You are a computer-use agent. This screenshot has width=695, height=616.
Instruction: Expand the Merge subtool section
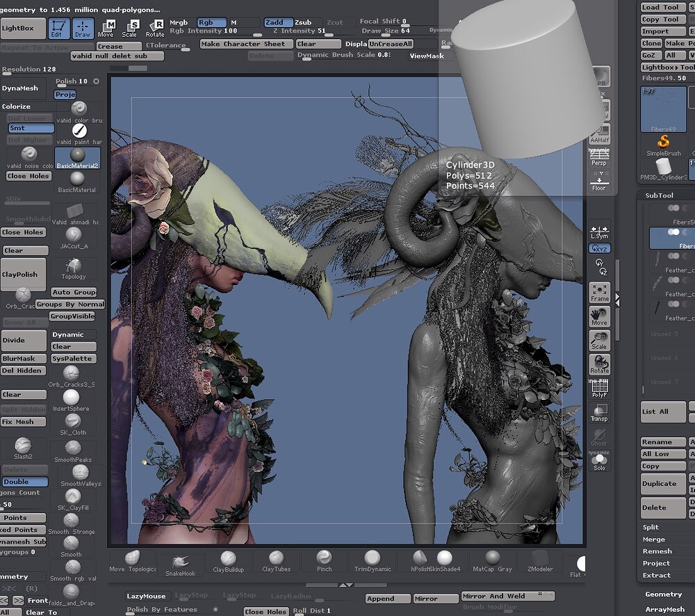click(x=654, y=540)
